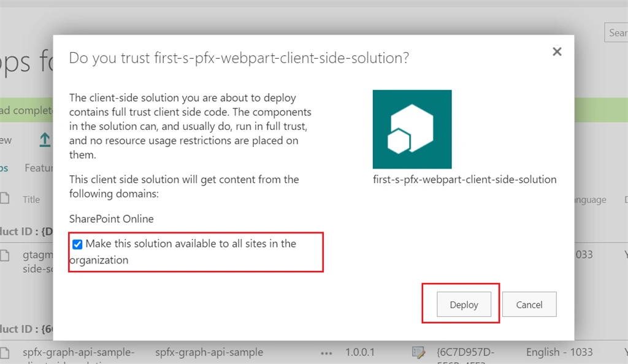
Task: Click the file icon beside gtagm row
Action: point(5,255)
